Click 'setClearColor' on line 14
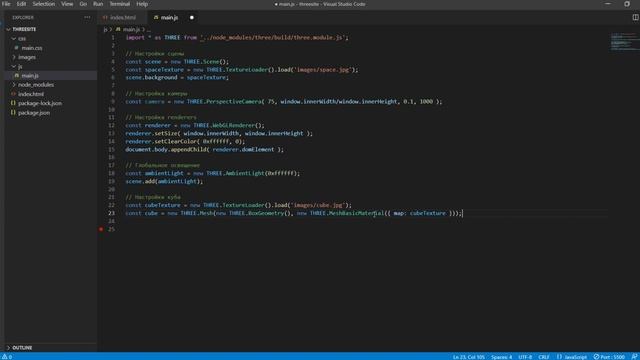The image size is (640, 360). (176, 142)
